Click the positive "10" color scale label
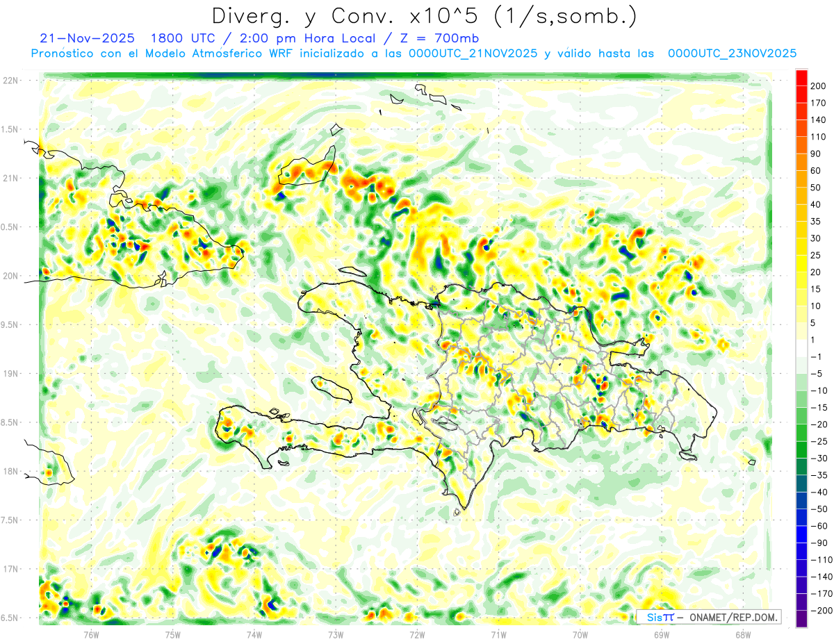 (816, 306)
